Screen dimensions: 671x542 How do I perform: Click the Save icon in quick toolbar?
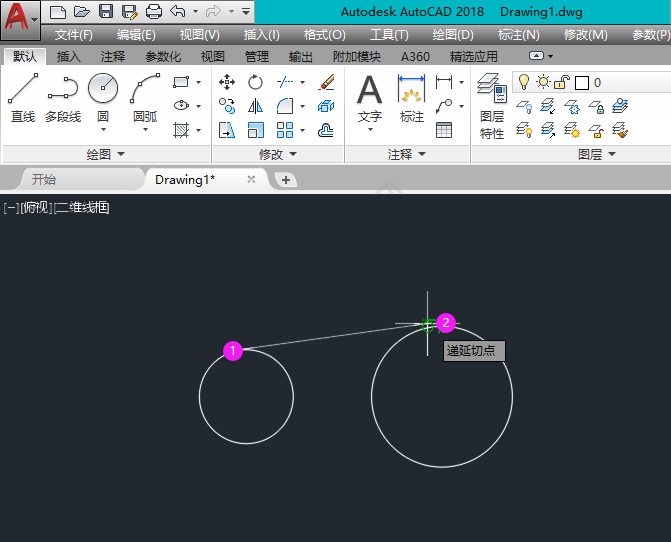pyautogui.click(x=106, y=11)
